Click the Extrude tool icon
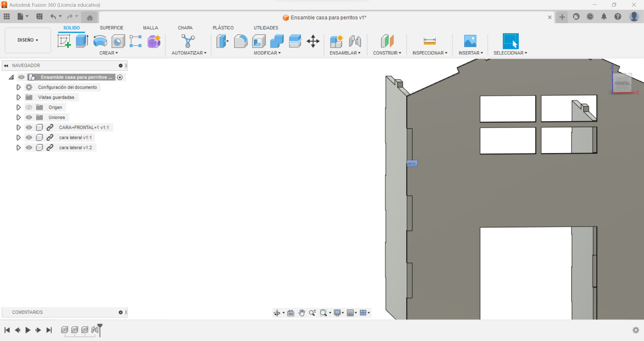The height and width of the screenshot is (341, 644). (82, 41)
